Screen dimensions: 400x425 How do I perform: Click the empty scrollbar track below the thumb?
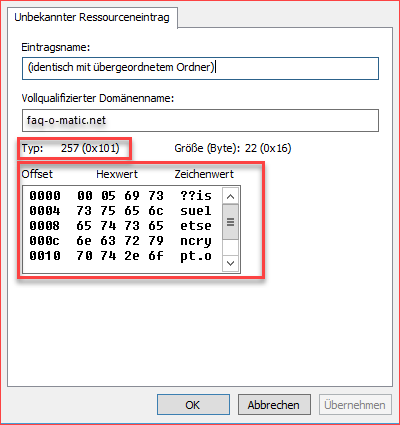point(230,247)
